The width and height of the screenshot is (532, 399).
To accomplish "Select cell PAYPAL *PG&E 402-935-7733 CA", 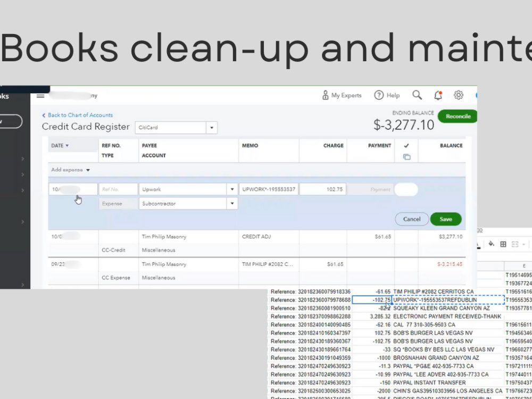I will (x=448, y=366).
